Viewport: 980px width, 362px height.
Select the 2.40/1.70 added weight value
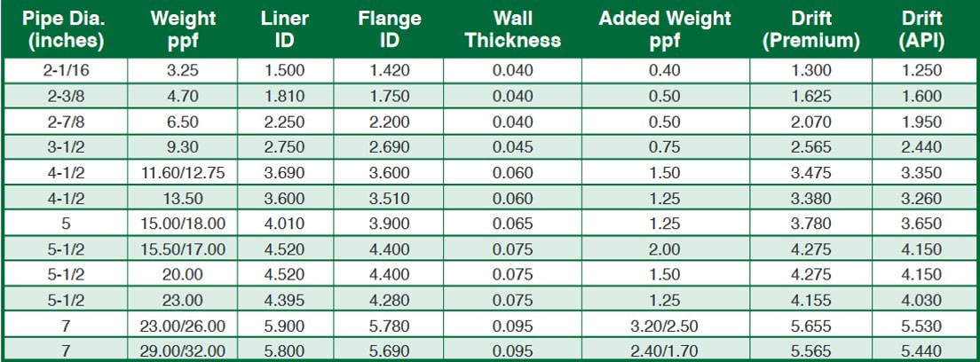click(664, 351)
